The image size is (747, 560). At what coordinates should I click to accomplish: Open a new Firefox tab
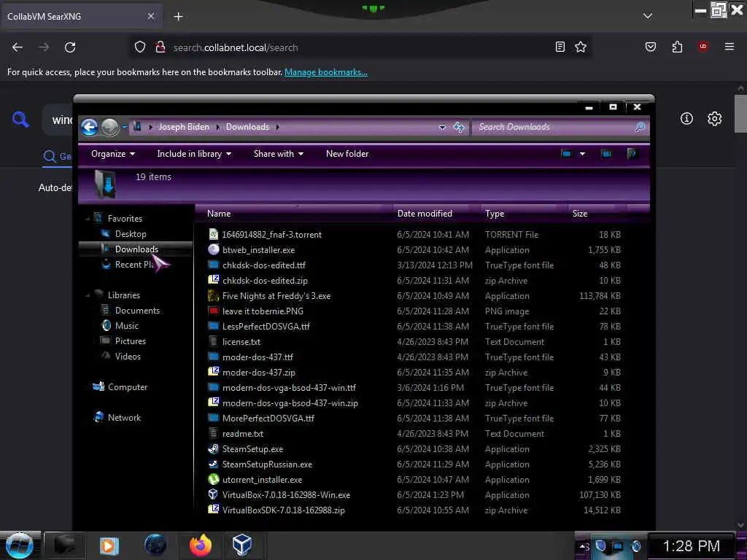click(178, 17)
